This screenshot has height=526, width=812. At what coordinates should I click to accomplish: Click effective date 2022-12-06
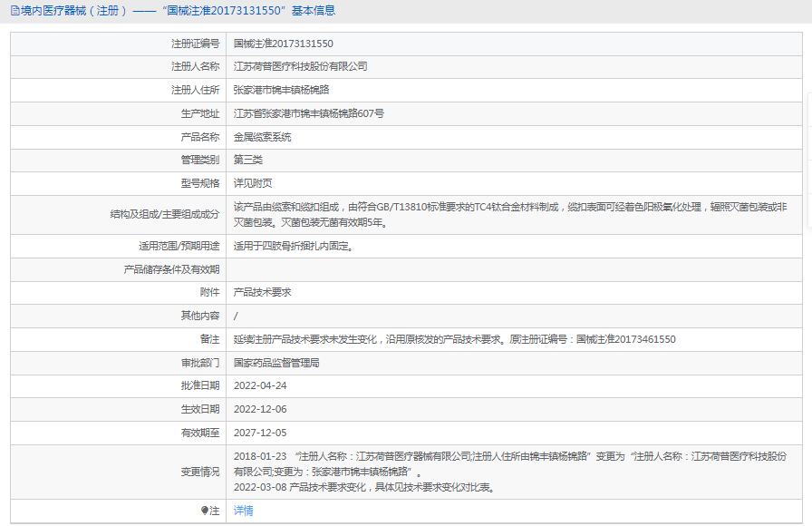point(260,409)
